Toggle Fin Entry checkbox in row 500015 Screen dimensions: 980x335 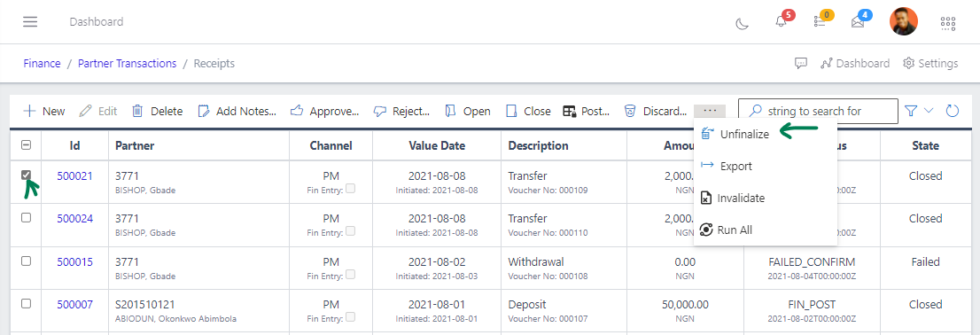(x=351, y=275)
